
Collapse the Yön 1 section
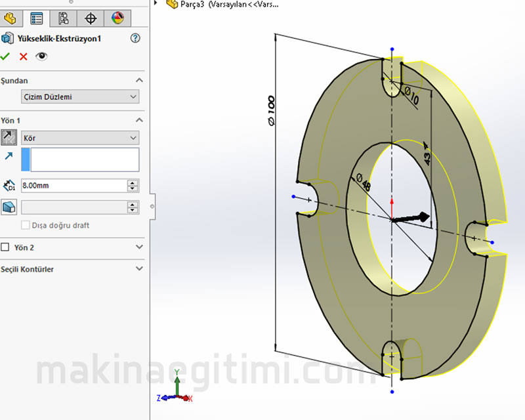[139, 121]
